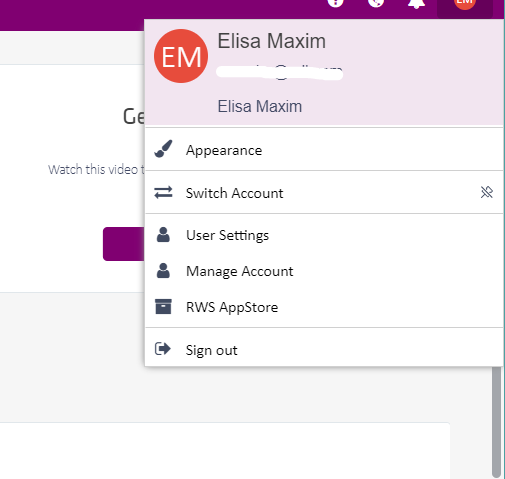Open notifications with the bell icon
This screenshot has width=505, height=479.
pyautogui.click(x=417, y=3)
